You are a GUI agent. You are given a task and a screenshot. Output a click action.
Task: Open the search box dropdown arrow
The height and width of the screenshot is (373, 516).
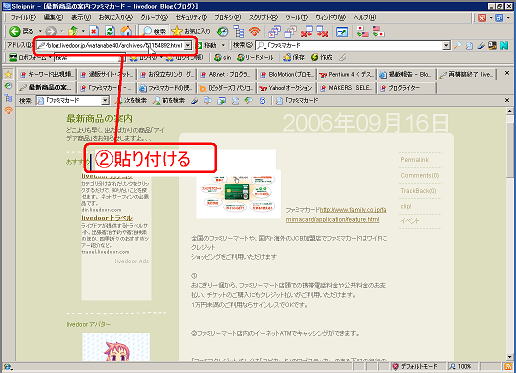click(x=446, y=45)
